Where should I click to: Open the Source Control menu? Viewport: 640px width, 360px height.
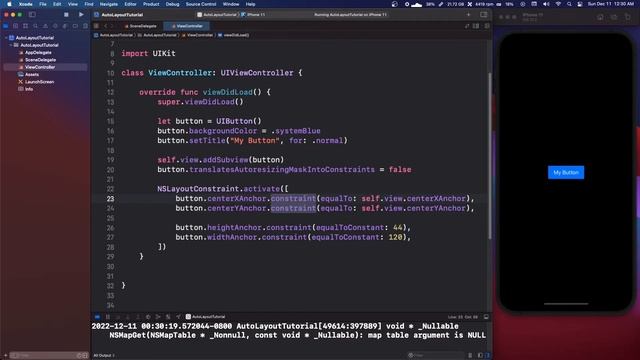click(x=201, y=4)
